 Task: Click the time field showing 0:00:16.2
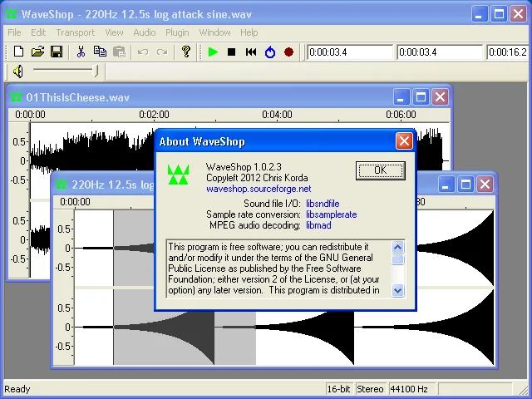pos(510,52)
